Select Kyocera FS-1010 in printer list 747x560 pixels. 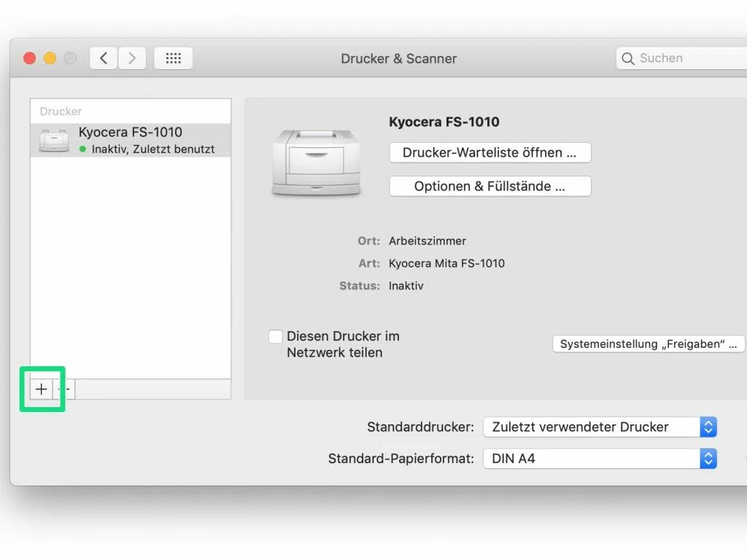point(131,140)
